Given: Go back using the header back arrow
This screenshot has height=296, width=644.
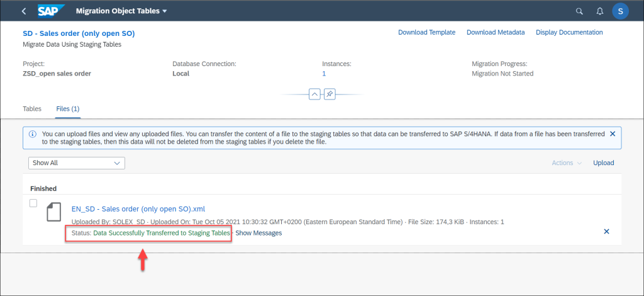Looking at the screenshot, I should coord(24,11).
